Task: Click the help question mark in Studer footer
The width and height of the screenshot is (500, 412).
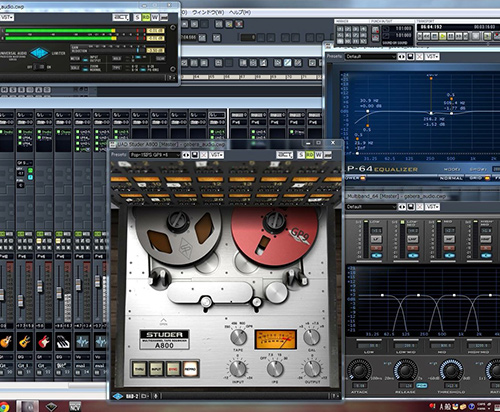Action: coord(335,396)
